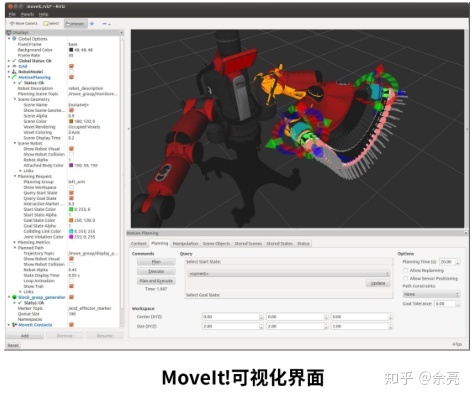Expand the Planning Metrics section

pos(15,242)
